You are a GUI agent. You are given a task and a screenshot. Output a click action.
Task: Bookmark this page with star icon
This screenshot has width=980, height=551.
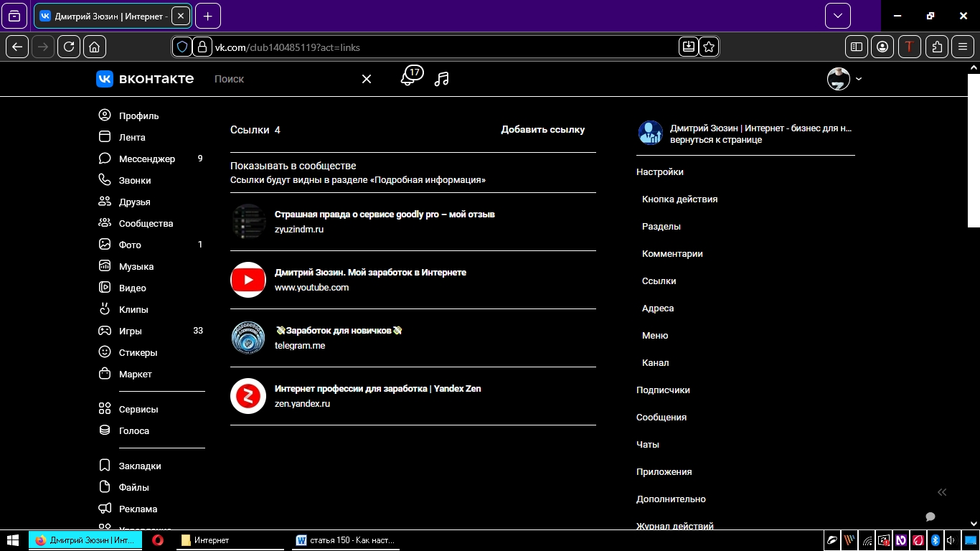(x=709, y=47)
